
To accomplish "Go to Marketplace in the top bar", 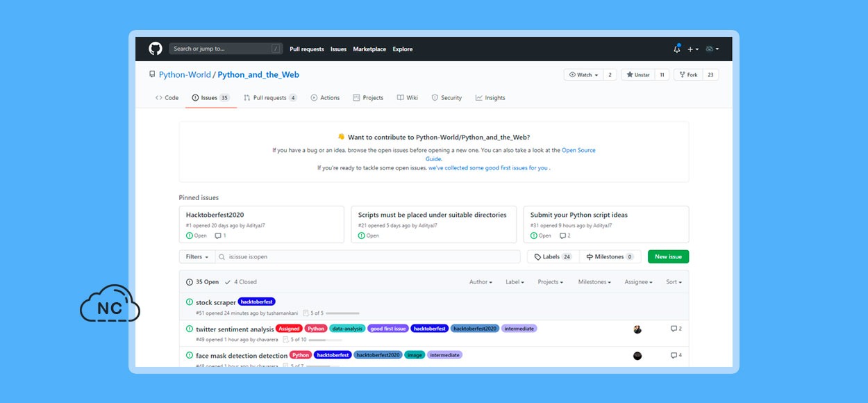I will 369,49.
